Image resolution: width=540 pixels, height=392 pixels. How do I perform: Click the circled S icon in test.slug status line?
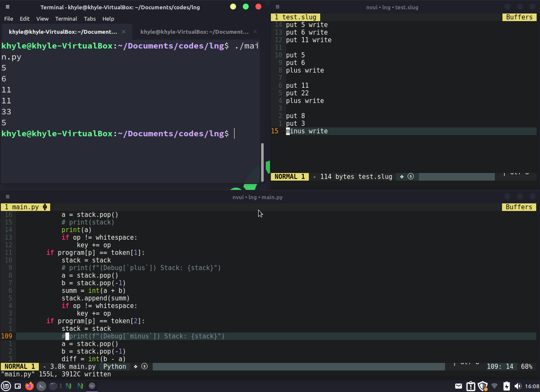coord(410,177)
